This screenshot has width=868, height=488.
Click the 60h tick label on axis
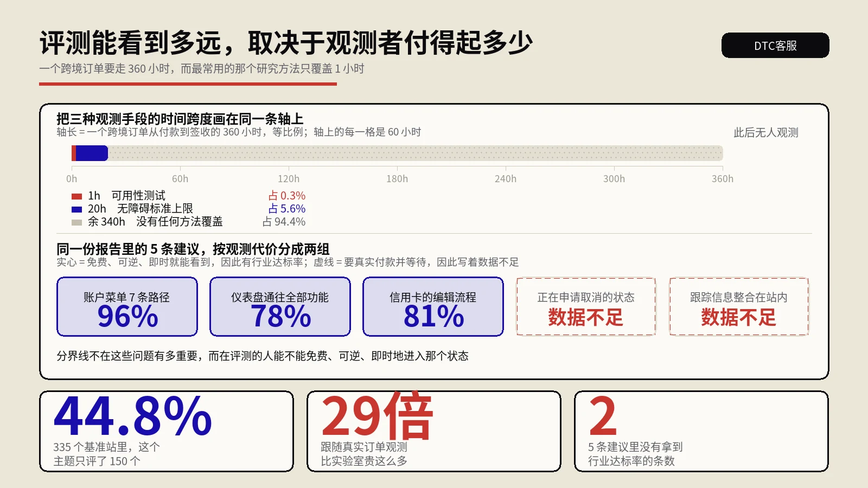[180, 179]
